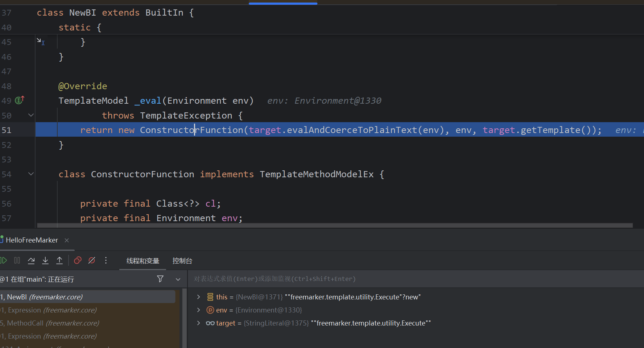
Task: Step out of current method
Action: coord(59,260)
